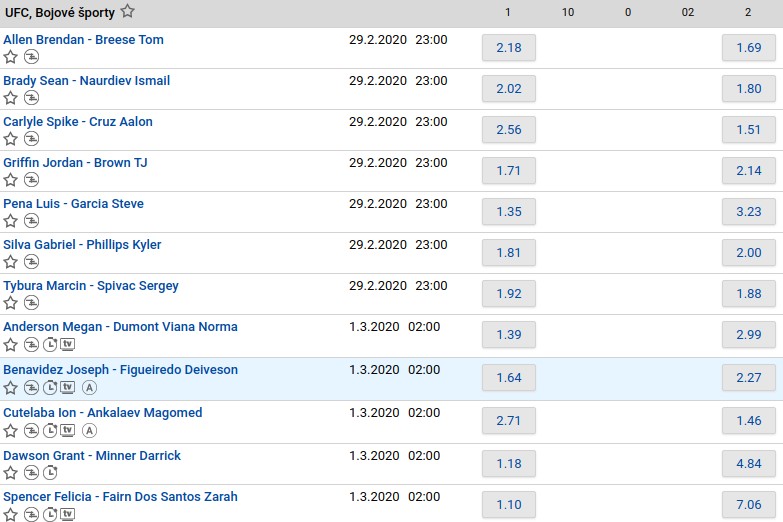Screen dimensions: 783x522
Task: Open statistics icon for Cutelaba Ion fight
Action: click(31, 431)
